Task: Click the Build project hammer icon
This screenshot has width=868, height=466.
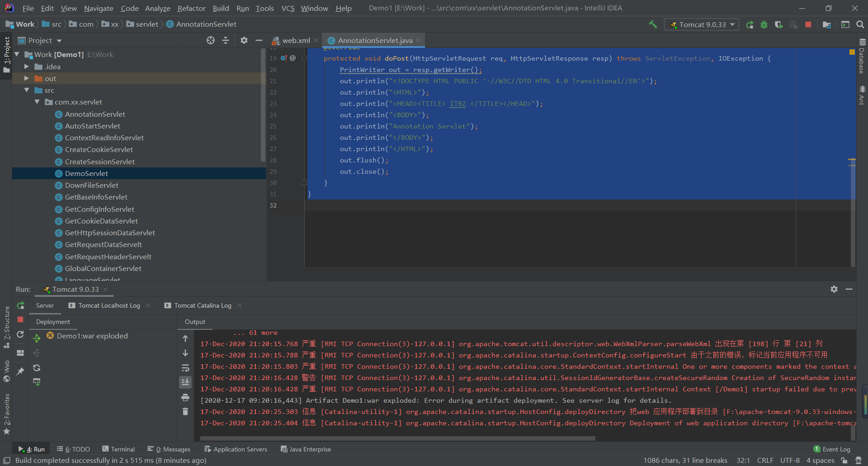Action: (653, 24)
